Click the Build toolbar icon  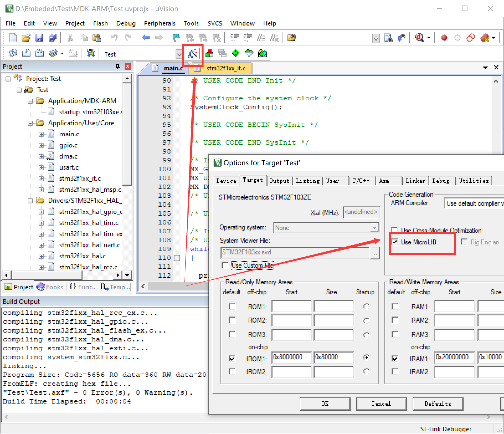pos(26,53)
